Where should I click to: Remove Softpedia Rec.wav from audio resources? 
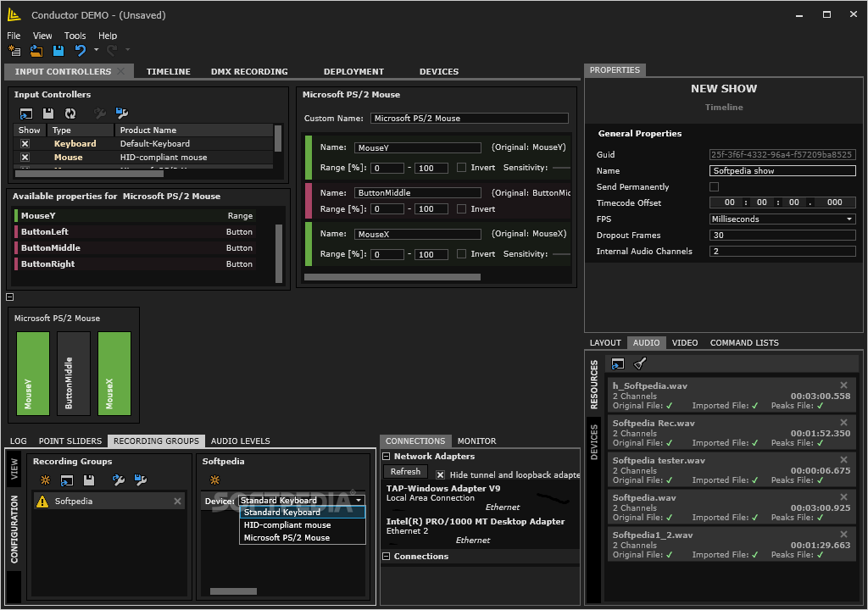point(843,423)
